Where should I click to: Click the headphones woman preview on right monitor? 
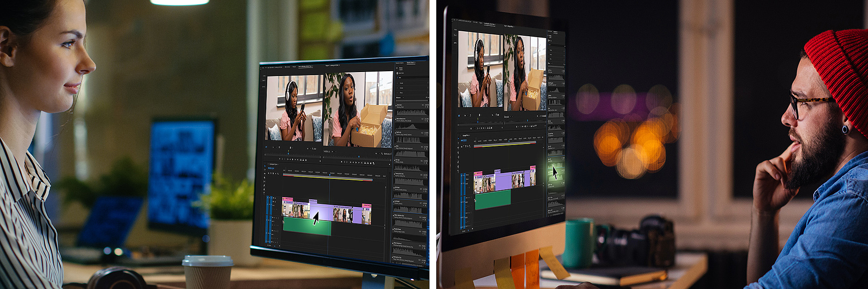coord(480,70)
